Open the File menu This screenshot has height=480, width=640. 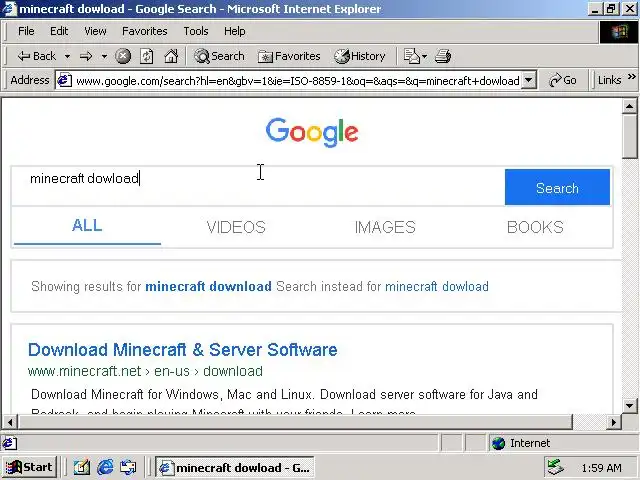pos(26,31)
